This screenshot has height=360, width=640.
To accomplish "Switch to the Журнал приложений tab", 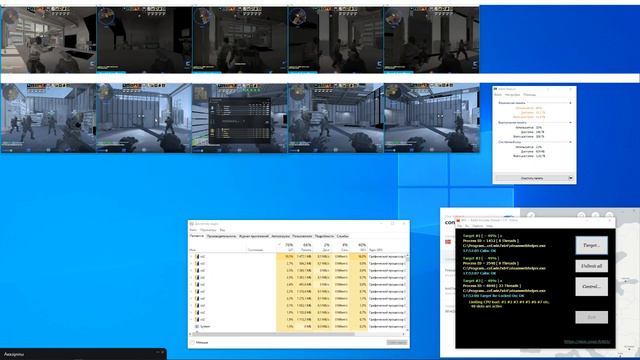I will pos(253,236).
